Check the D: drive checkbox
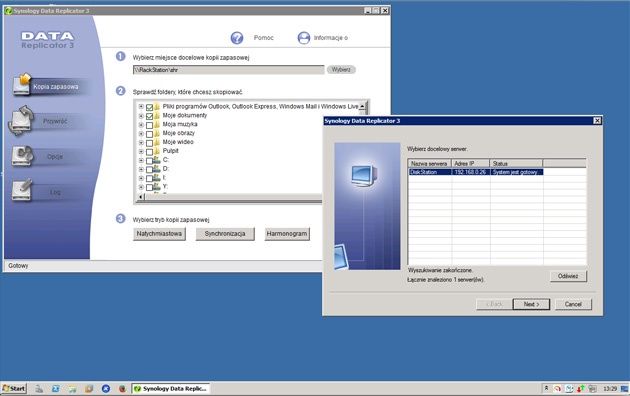The image size is (630, 396). click(x=149, y=169)
